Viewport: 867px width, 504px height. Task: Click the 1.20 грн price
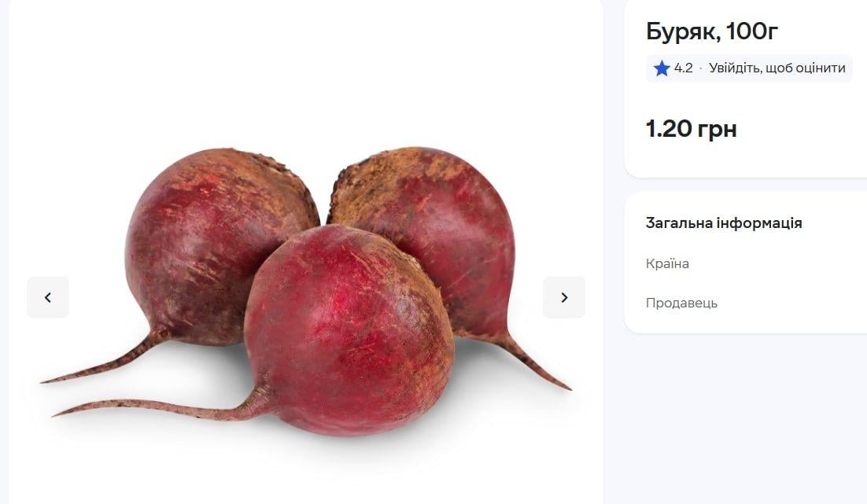[x=692, y=129]
